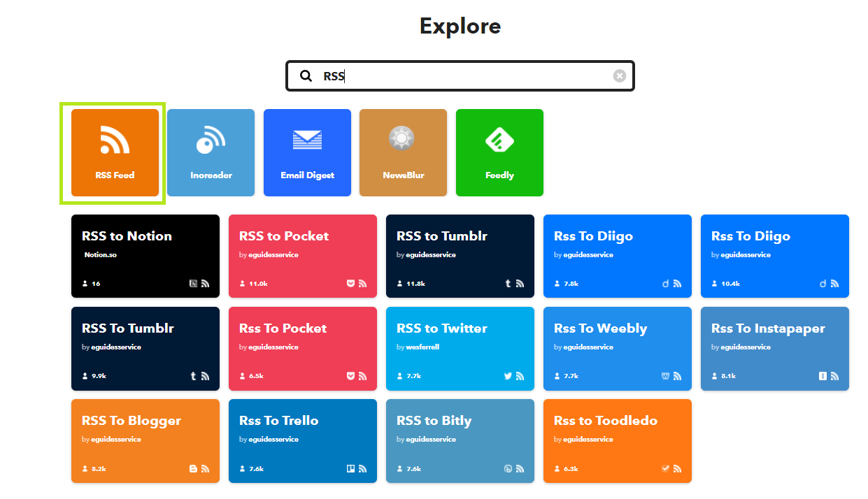Select Rss To Diigo applet with 7.8k users

coord(618,256)
